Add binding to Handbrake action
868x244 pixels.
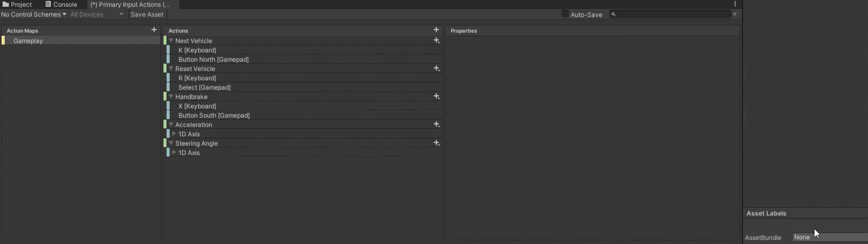[x=436, y=97]
